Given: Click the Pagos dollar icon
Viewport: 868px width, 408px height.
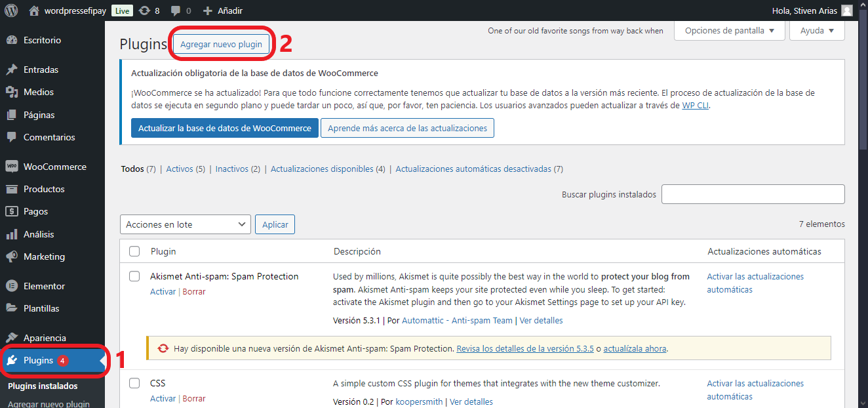Looking at the screenshot, I should (12, 211).
